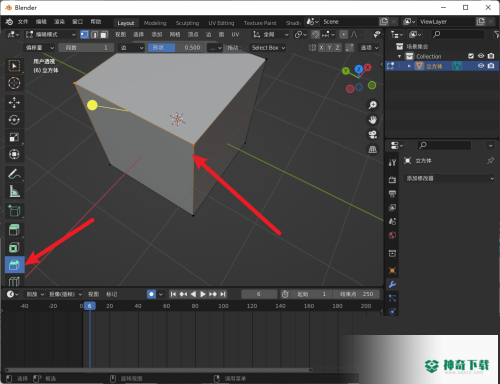
Task: Select the Move tool
Action: 14,102
